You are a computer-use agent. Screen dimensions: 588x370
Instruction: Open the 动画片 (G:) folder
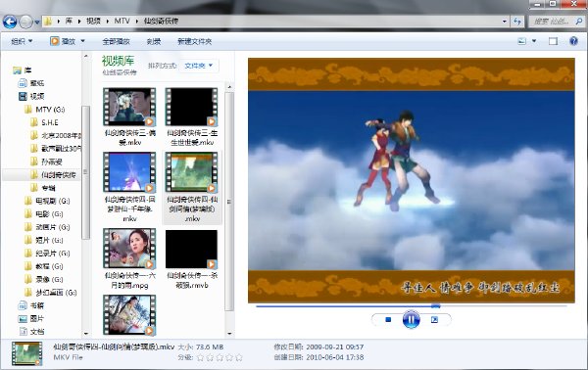(47, 227)
